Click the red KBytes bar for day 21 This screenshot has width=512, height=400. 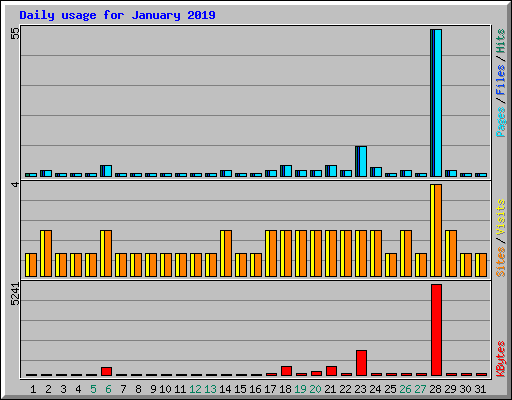click(x=331, y=371)
